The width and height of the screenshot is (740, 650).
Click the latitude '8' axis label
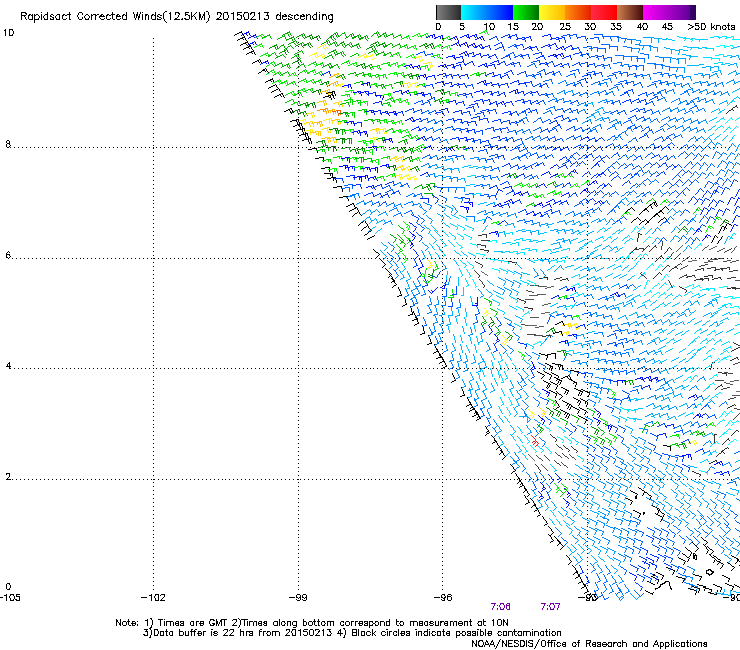(x=8, y=144)
